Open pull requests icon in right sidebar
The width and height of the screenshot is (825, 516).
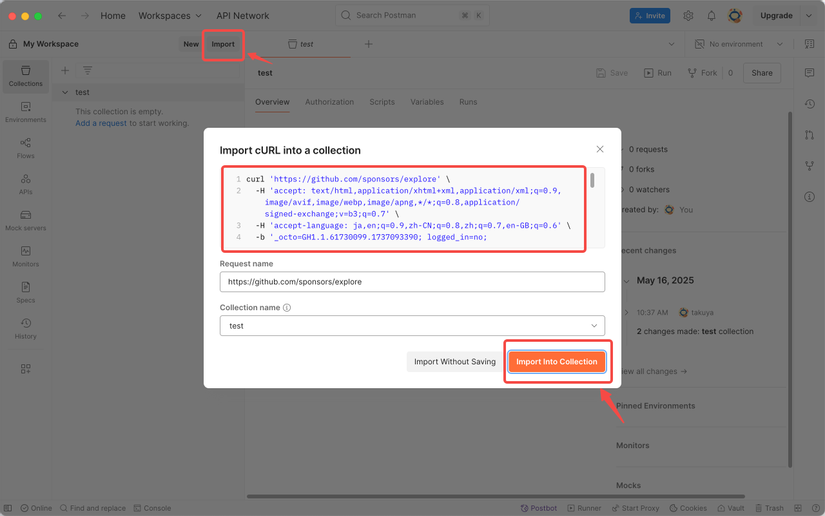[x=809, y=135]
